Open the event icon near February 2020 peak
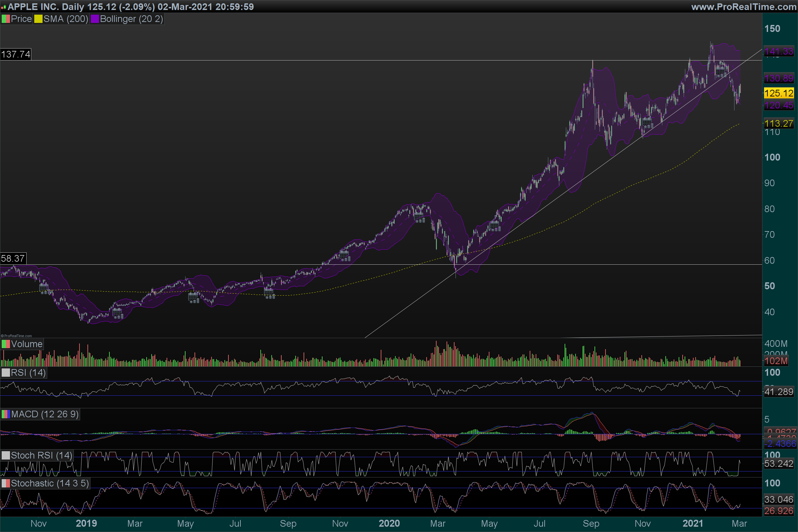Viewport: 798px width, 532px height. 419,217
